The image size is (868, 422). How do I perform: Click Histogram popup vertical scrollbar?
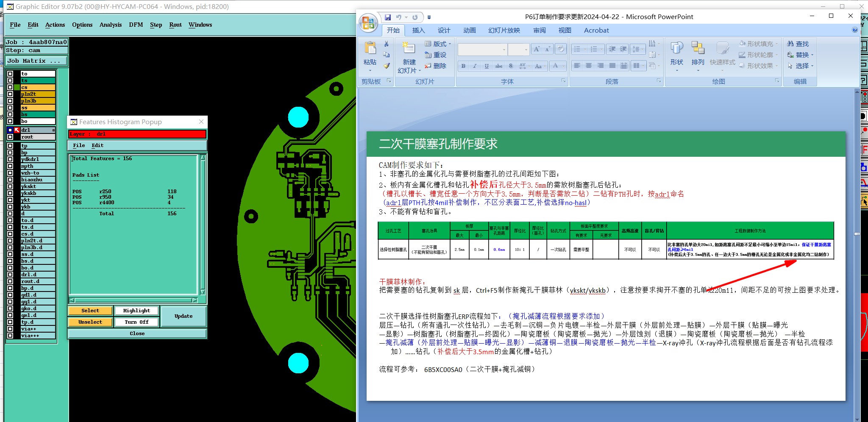tap(203, 225)
